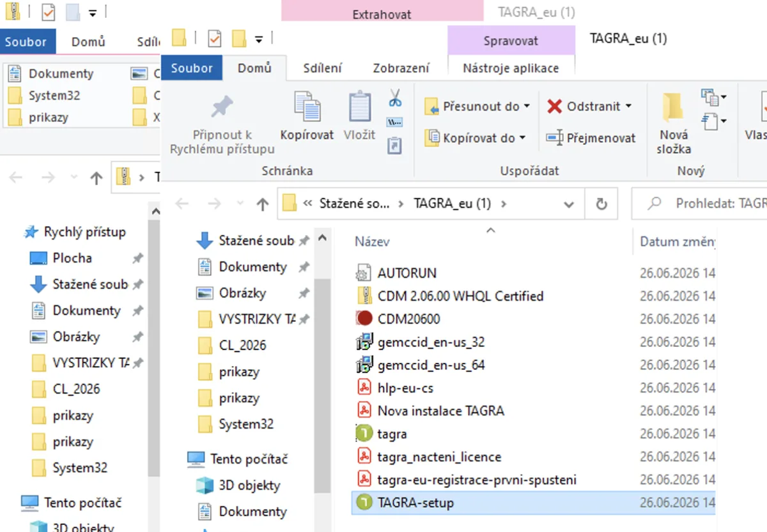Open quick access toolbar dropdown in front window
This screenshot has width=767, height=532.
(259, 40)
